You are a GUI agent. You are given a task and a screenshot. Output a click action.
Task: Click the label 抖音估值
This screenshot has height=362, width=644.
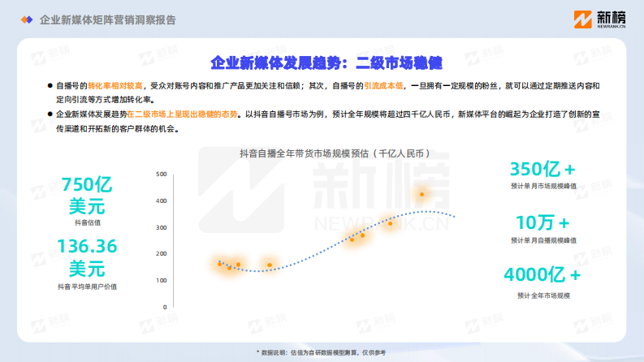88,223
